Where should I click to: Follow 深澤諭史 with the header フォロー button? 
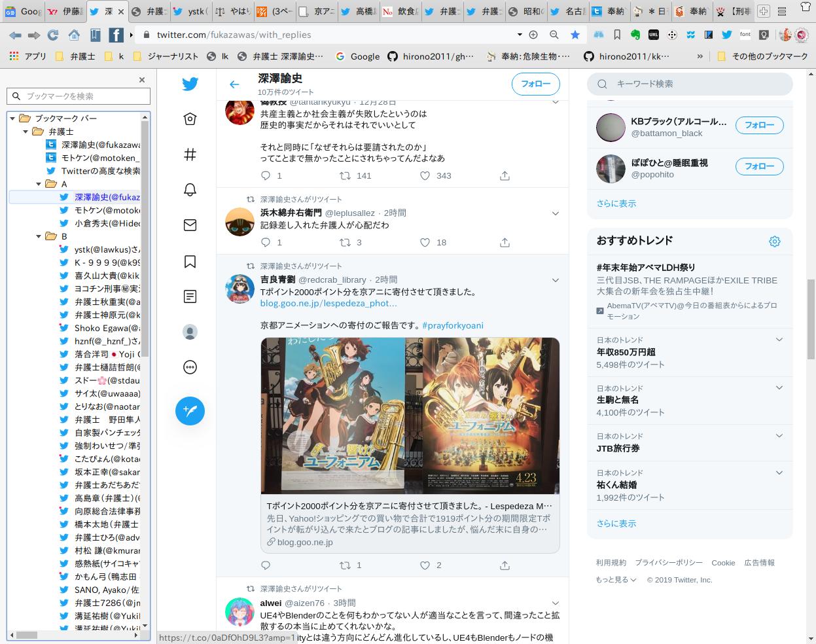click(535, 84)
